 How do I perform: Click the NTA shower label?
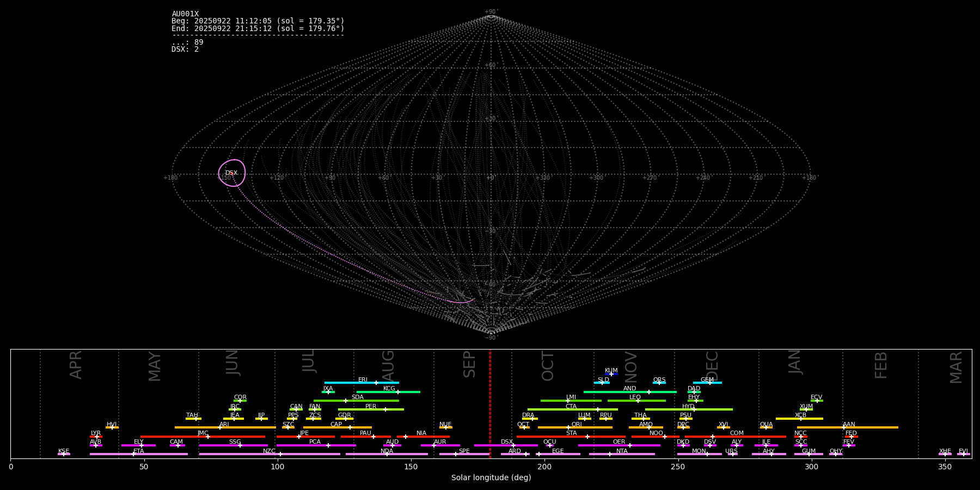(622, 451)
